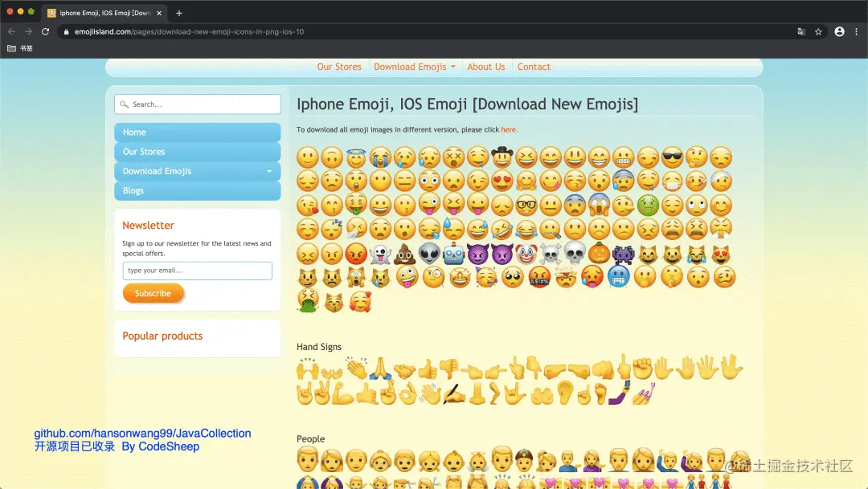The height and width of the screenshot is (489, 868).
Task: Select the money-mouth dollar eyes emoji
Action: coord(356,205)
